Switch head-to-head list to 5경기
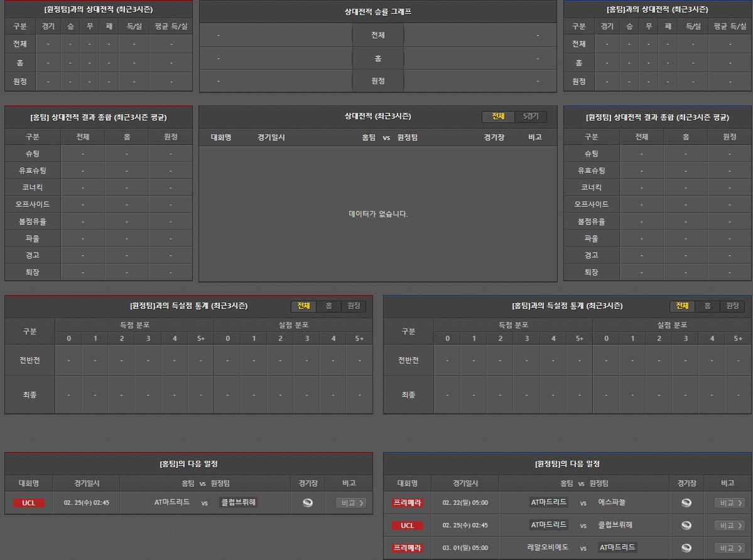This screenshot has width=753, height=560. 531,117
